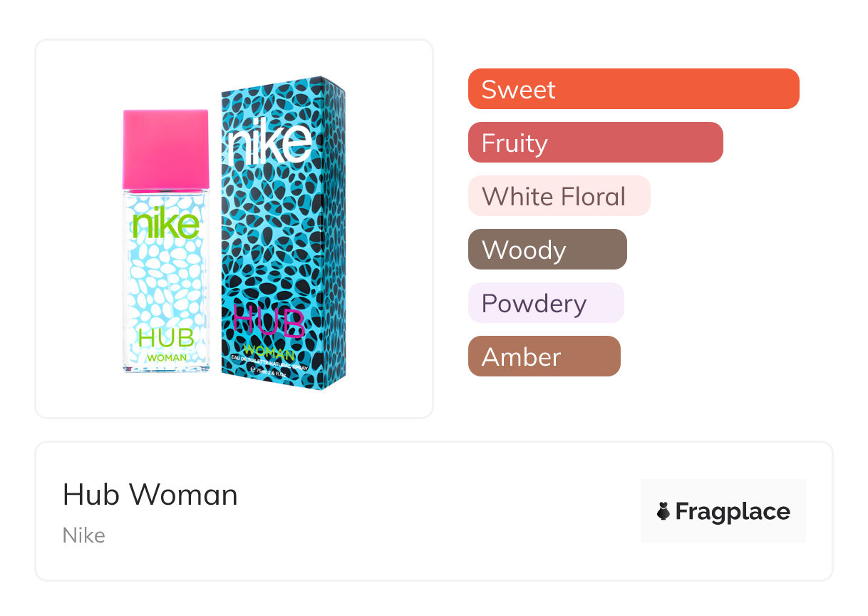Click the green HUB text on the bottle
The width and height of the screenshot is (868, 616).
(166, 337)
